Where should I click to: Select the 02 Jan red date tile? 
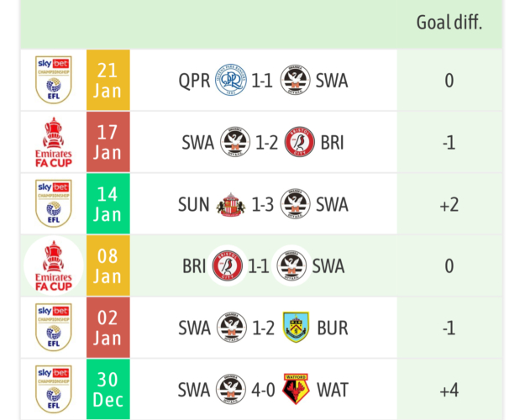(x=108, y=328)
